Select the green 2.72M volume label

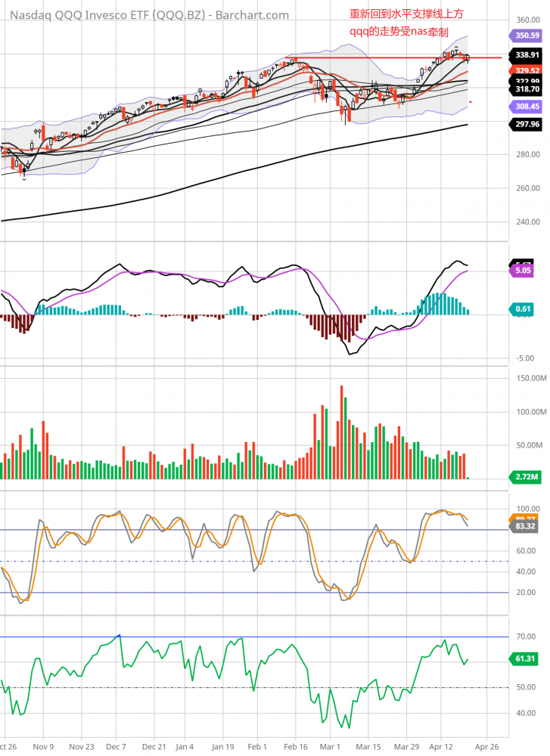525,477
